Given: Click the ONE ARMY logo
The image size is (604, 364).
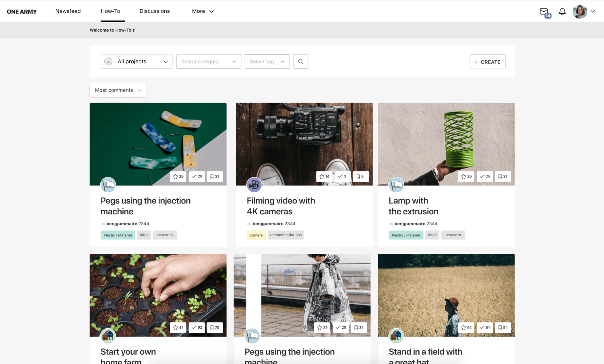Looking at the screenshot, I should point(22,12).
